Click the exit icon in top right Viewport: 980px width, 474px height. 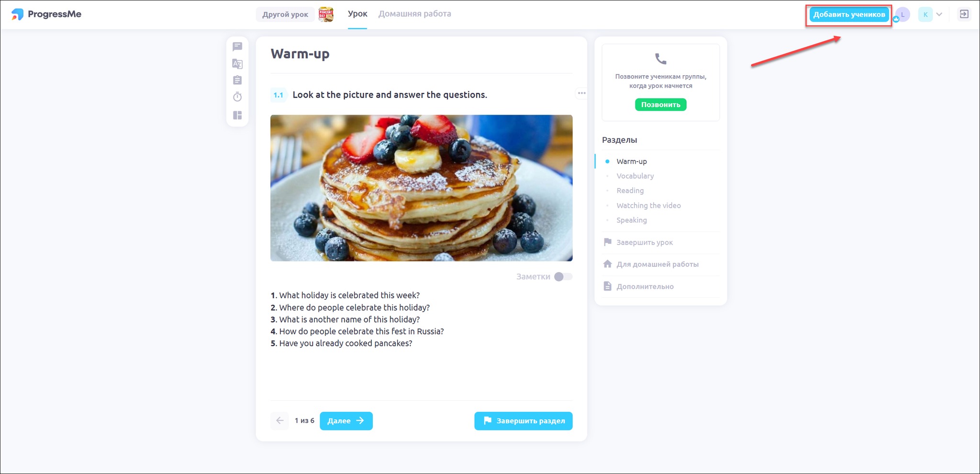964,14
